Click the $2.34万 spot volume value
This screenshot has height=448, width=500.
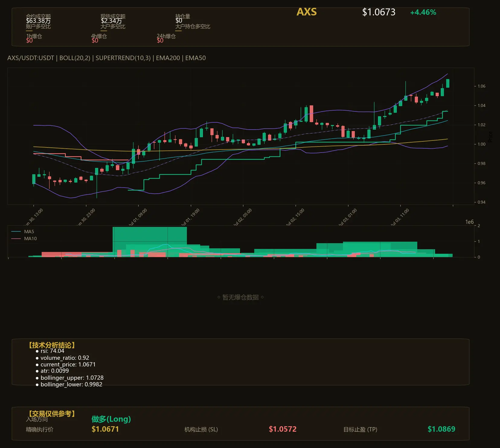111,21
